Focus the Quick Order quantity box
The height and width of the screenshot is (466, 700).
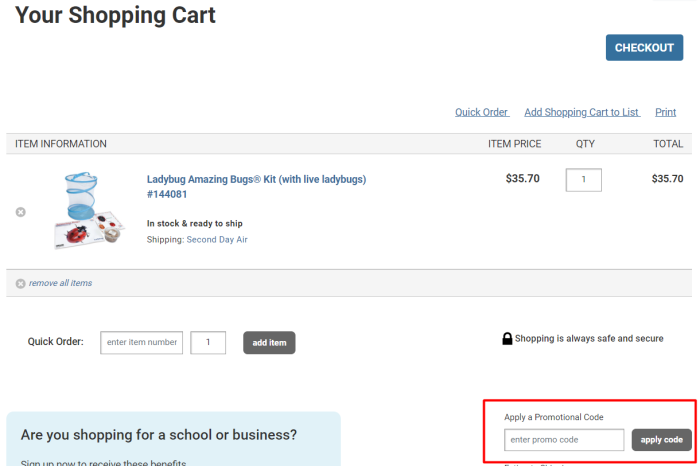point(208,342)
